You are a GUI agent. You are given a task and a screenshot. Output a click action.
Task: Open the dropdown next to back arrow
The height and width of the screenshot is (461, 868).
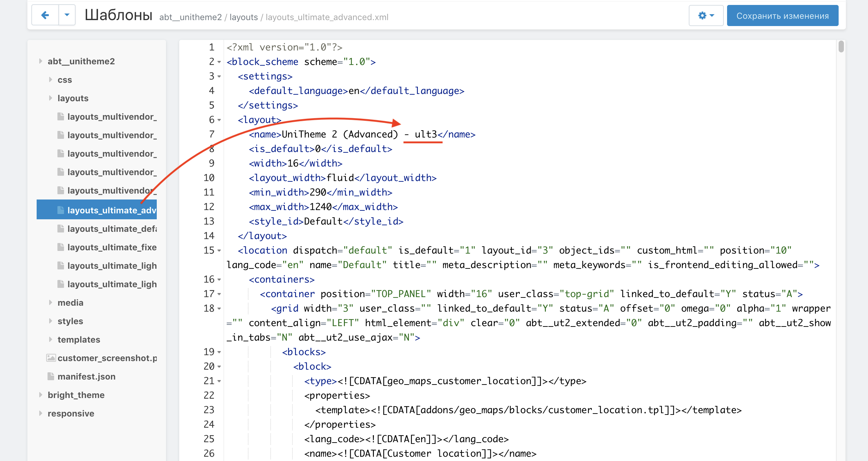coord(67,15)
